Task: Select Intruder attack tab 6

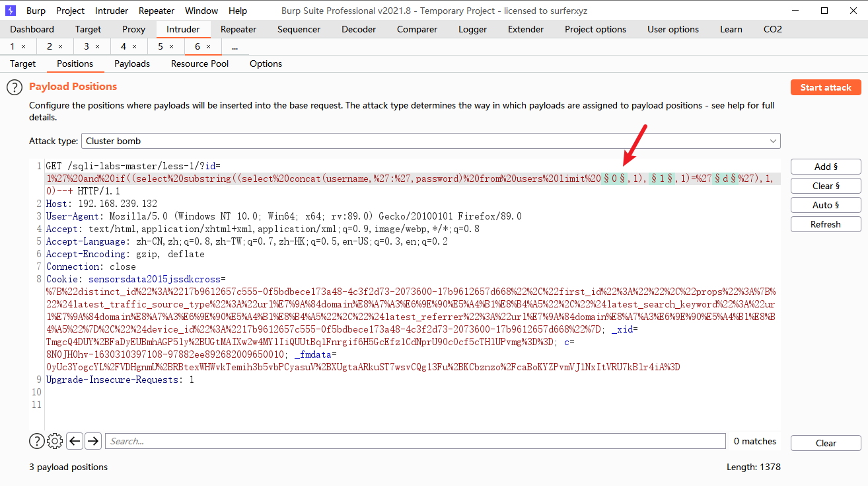Action: (x=198, y=46)
